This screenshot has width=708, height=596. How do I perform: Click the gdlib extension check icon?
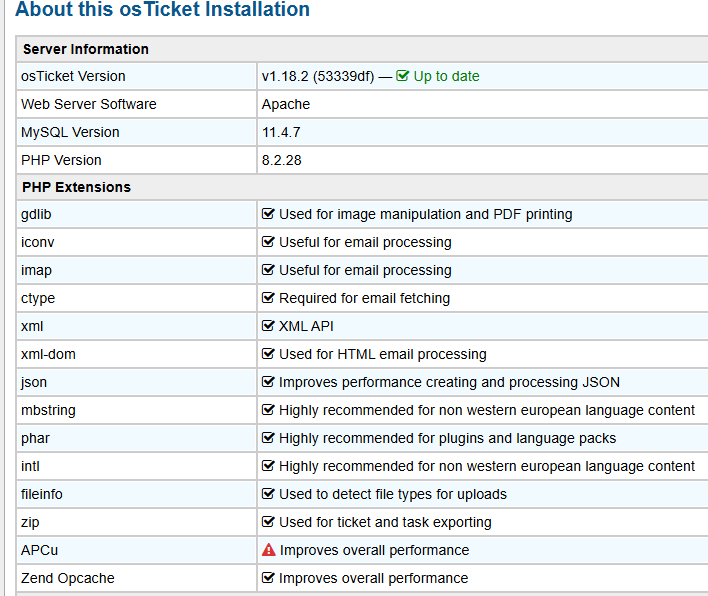[268, 214]
